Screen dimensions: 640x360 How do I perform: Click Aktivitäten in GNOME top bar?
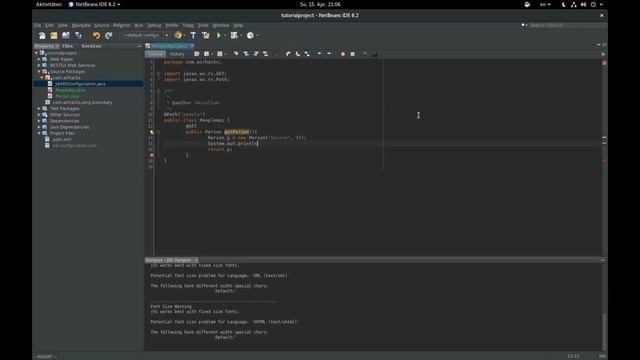point(49,4)
